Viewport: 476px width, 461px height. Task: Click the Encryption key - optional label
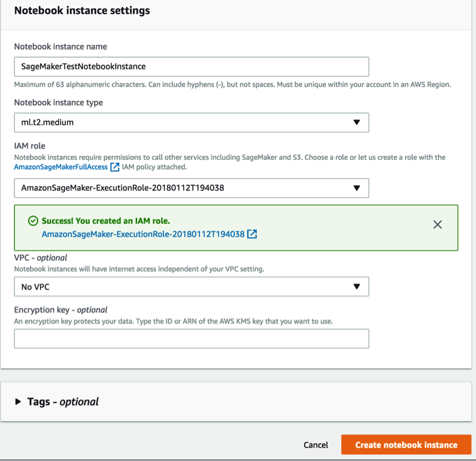coord(61,310)
